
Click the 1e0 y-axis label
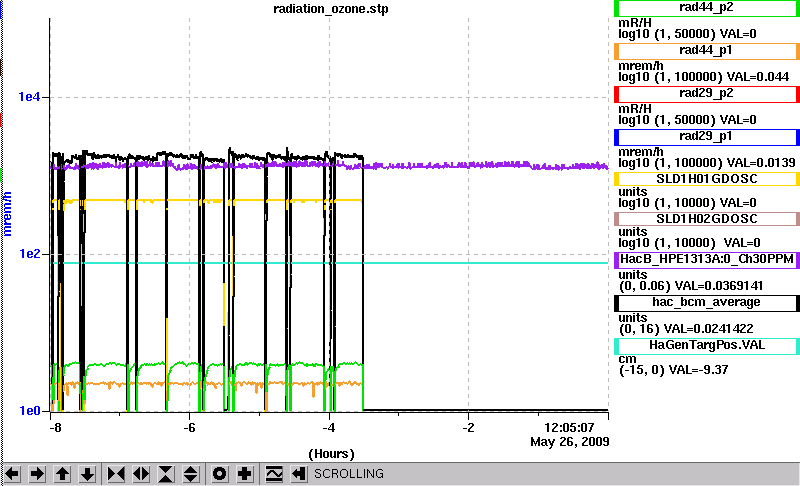(29, 411)
